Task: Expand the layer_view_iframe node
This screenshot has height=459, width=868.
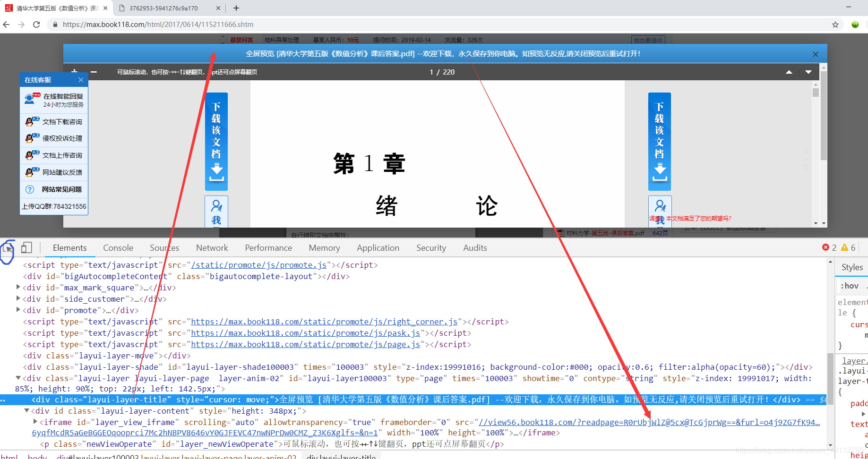Action: [x=35, y=422]
